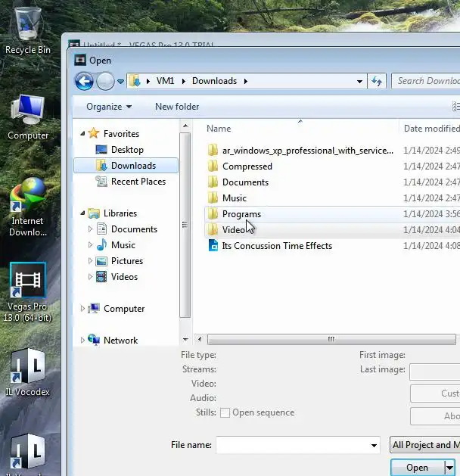The width and height of the screenshot is (460, 476).
Task: Select Its Concussion Time Effects project file
Action: [x=277, y=246]
